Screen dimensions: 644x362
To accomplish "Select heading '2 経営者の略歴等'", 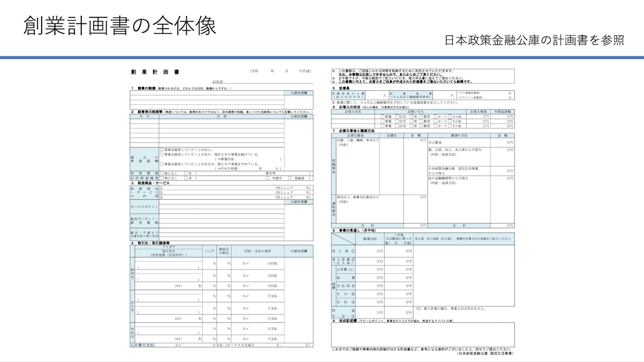I will tap(147, 112).
